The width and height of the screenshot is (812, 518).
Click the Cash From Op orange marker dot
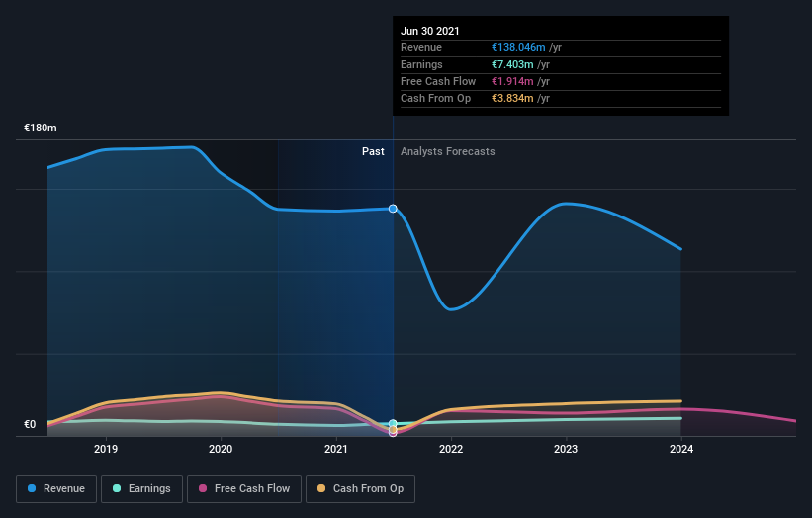pyautogui.click(x=393, y=429)
